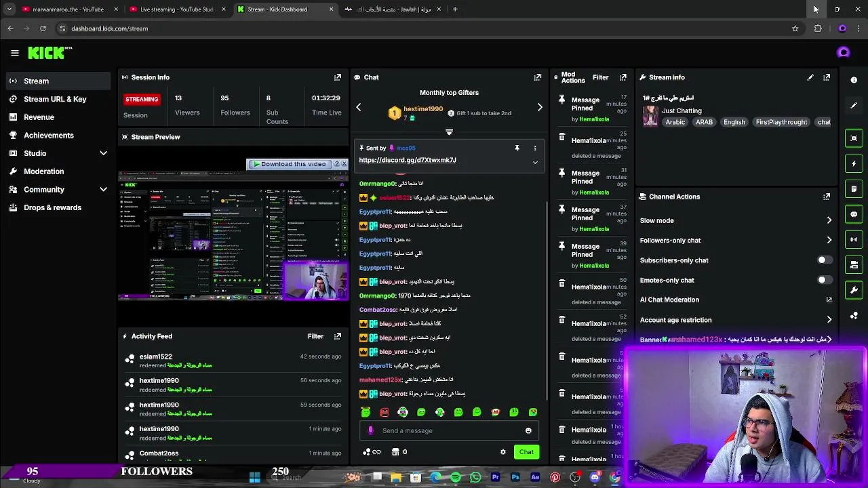This screenshot has height=488, width=868.
Task: Click the Send a message input field
Action: pyautogui.click(x=449, y=430)
